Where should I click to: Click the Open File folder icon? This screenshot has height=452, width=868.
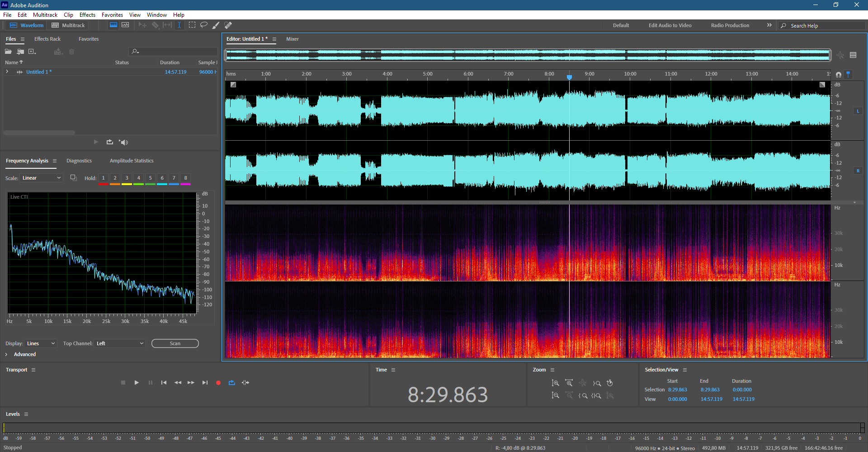pos(8,52)
